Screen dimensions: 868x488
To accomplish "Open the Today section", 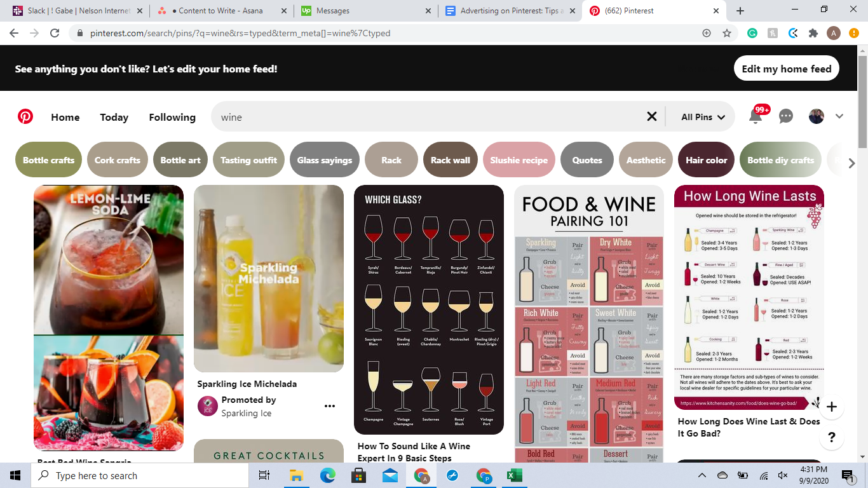I will pos(114,117).
